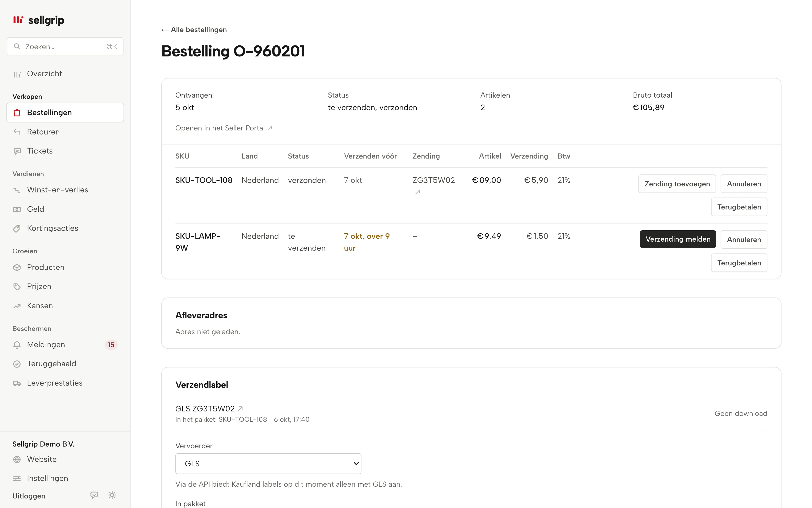Click the Kansen trend icon

coord(17,306)
